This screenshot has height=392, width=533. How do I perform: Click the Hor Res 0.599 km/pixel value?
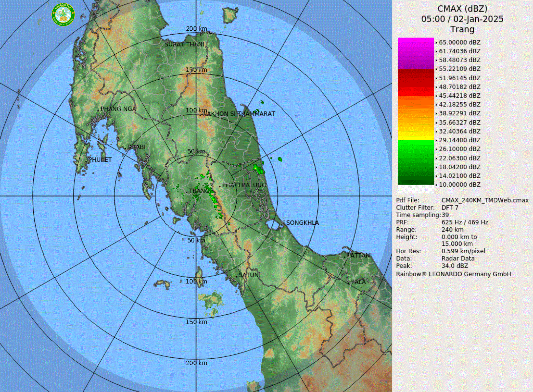(x=463, y=251)
